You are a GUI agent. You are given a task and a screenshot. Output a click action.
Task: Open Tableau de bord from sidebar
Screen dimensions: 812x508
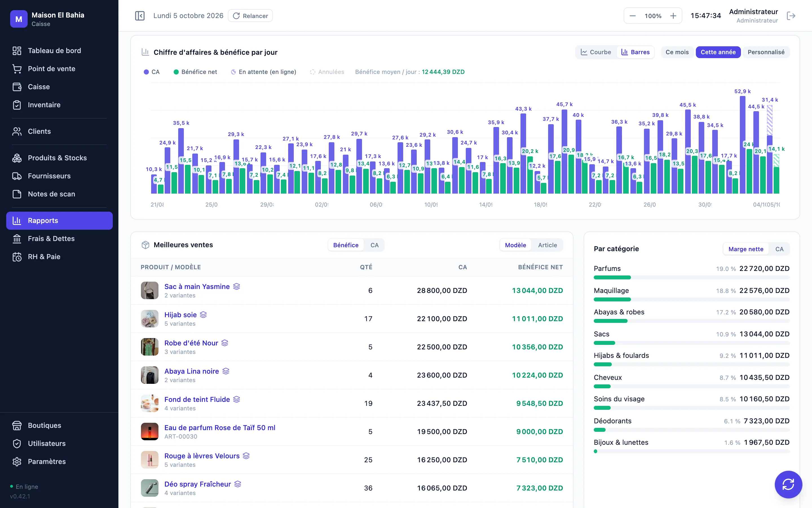point(59,51)
